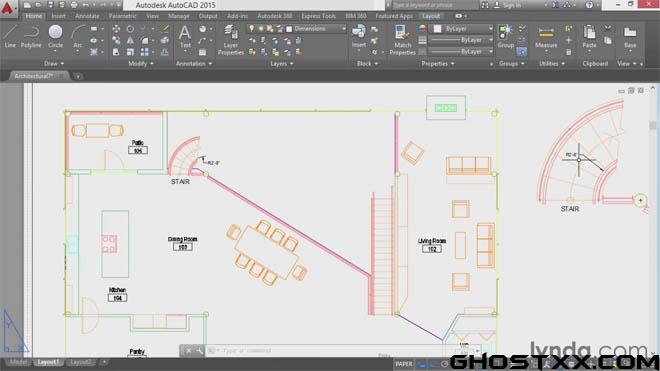The height and width of the screenshot is (371, 660).
Task: Open Layer Properties manager
Action: 231,40
